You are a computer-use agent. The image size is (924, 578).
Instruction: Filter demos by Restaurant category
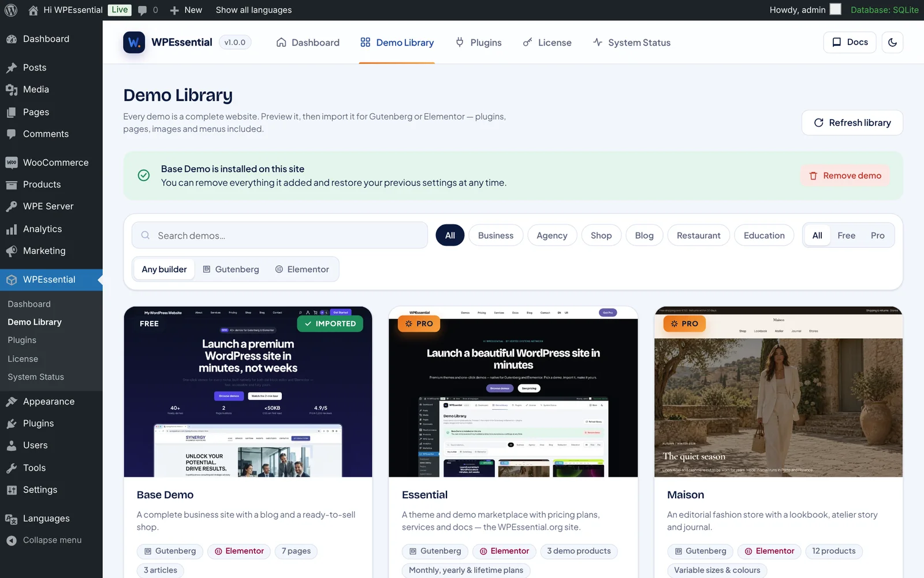698,235
